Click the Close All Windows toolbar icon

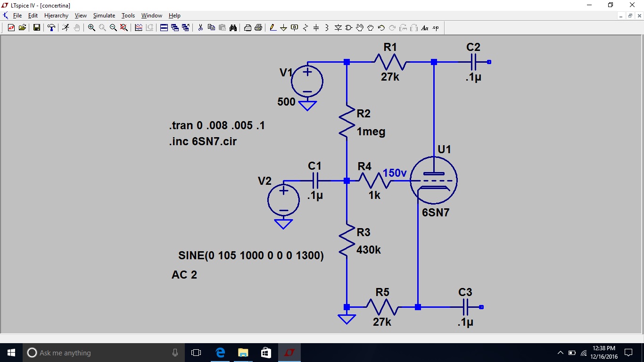[x=186, y=28]
